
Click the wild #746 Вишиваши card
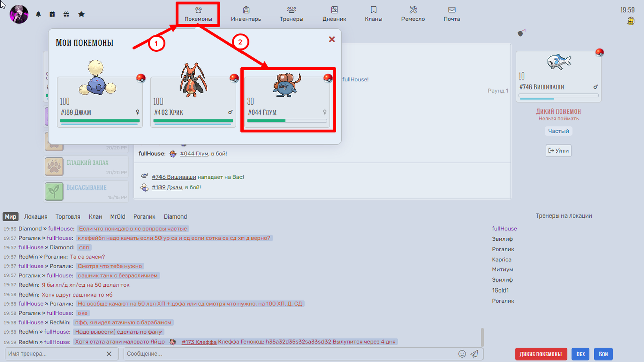point(558,76)
